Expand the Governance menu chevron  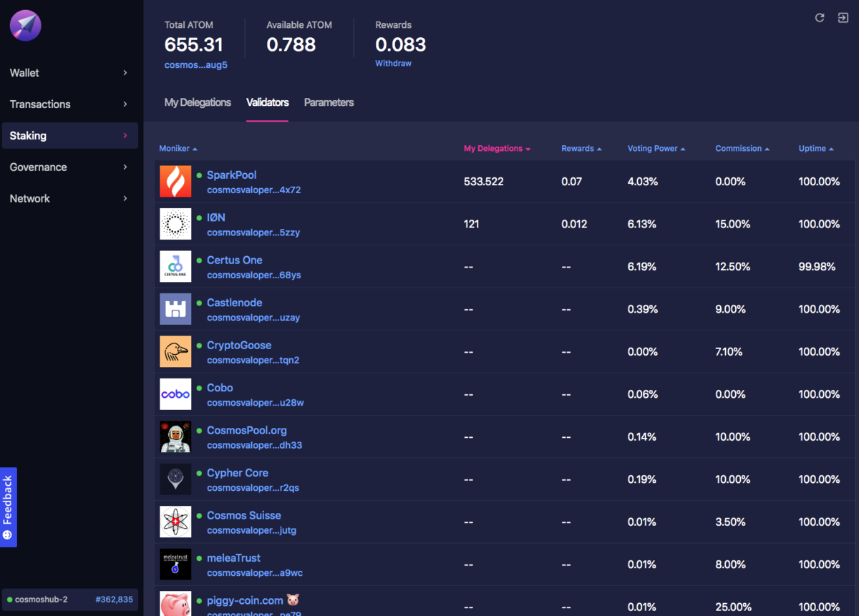point(125,167)
